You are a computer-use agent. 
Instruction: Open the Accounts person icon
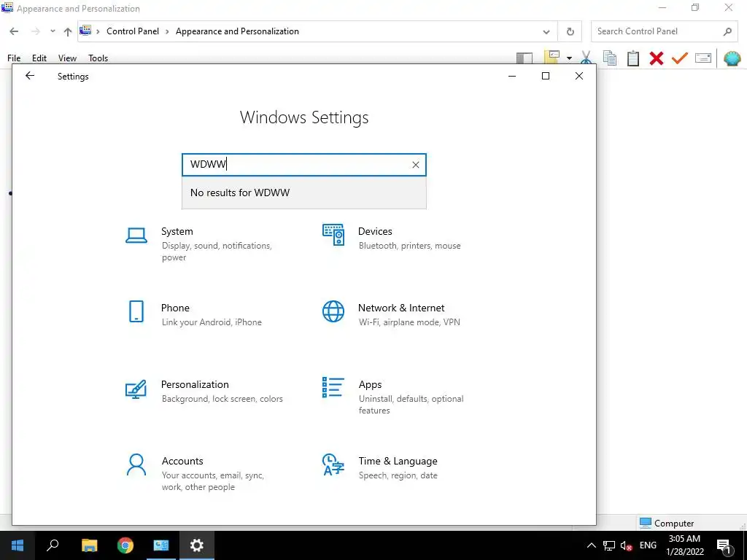tap(136, 464)
